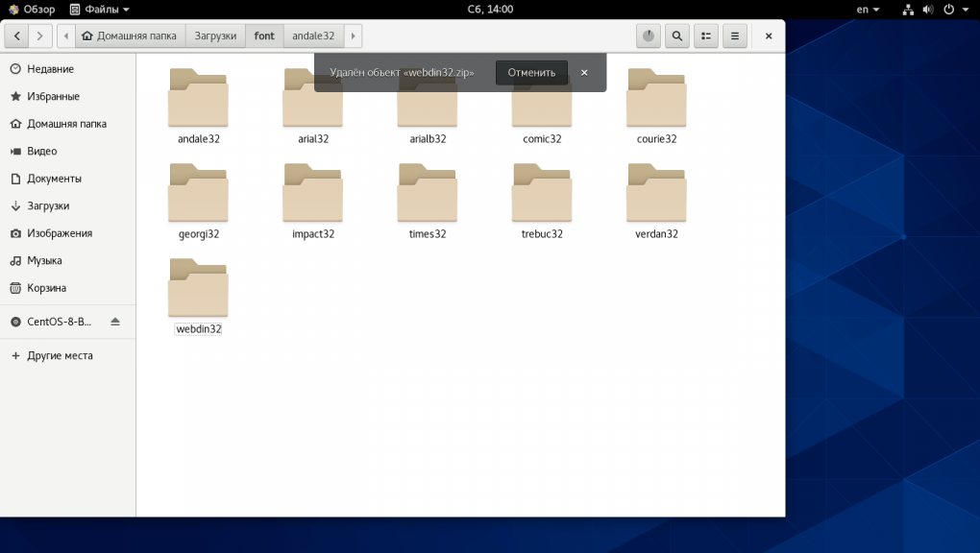Click the search magnifier icon in toolbar
Screen dimensions: 980x553
tap(677, 36)
